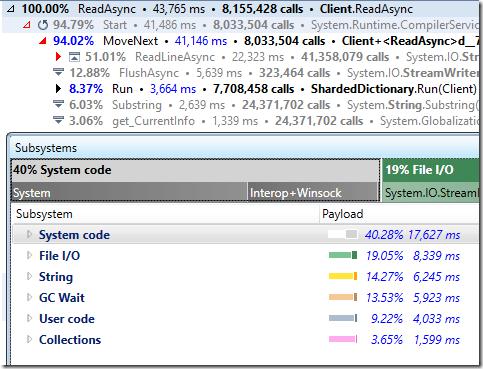Sort by the Subsystem column header
Image resolution: width=483 pixels, height=369 pixels.
166,214
